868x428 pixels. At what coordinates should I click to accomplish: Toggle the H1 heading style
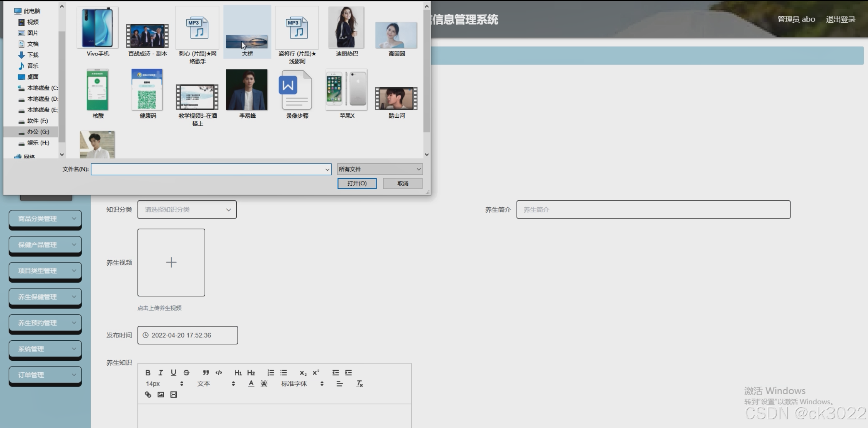tap(238, 373)
